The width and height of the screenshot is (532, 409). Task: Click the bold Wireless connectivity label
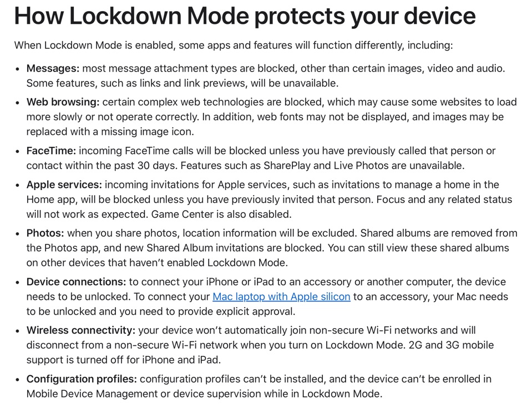click(x=80, y=330)
